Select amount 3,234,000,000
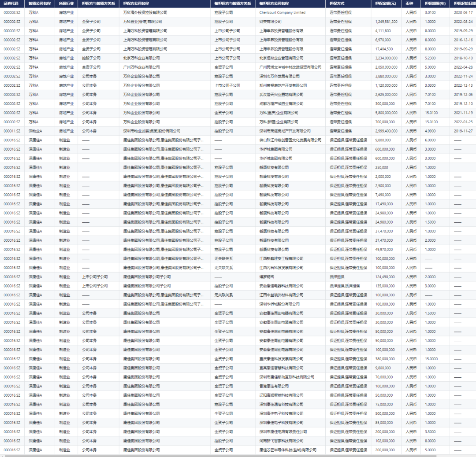476x457 pixels. coord(386,58)
